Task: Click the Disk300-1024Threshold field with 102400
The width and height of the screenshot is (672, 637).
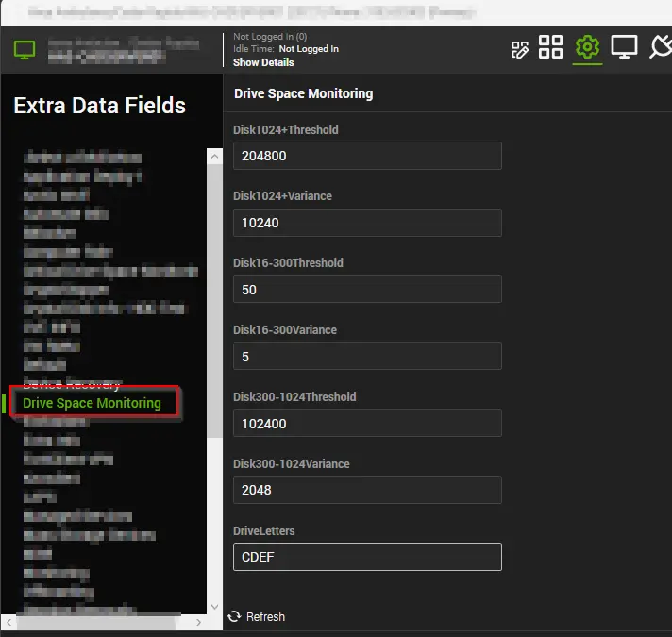Action: coord(367,423)
